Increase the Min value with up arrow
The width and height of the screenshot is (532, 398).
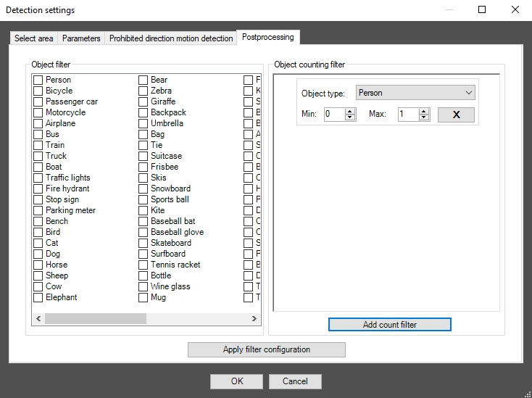click(x=351, y=112)
